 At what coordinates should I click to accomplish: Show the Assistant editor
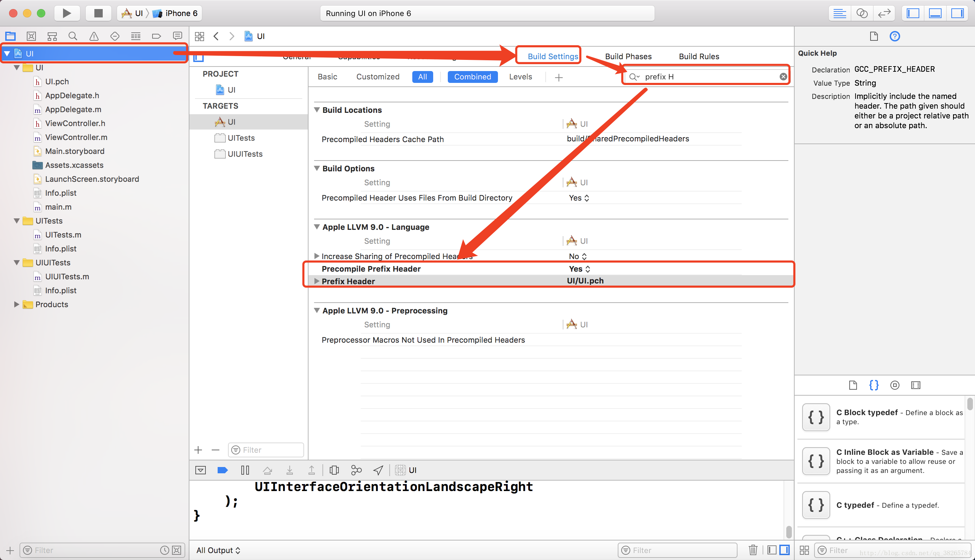[862, 13]
